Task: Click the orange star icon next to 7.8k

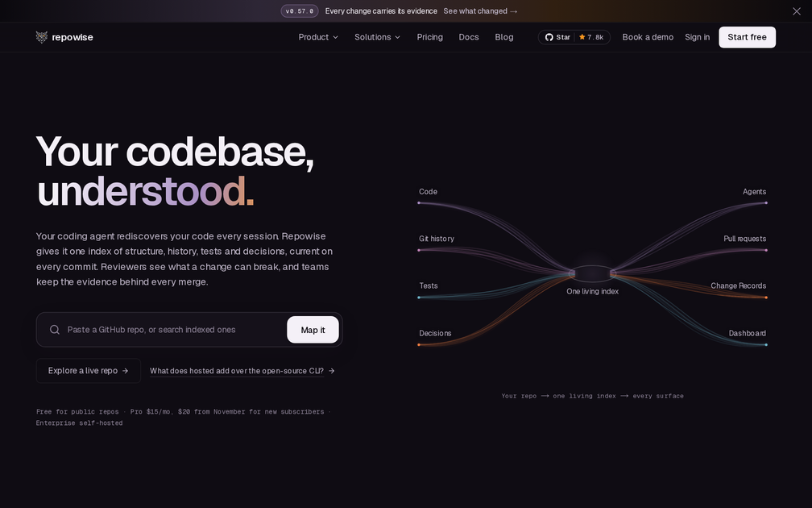Action: (582, 37)
